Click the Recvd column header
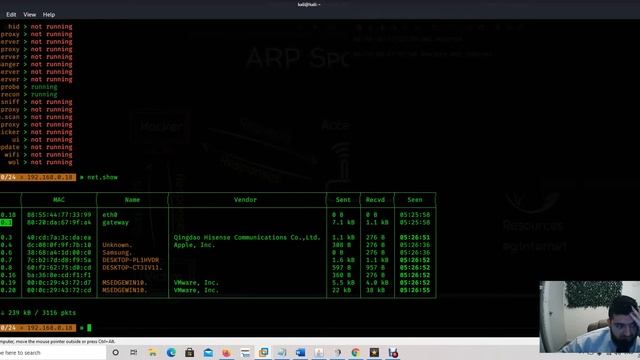 coord(375,200)
